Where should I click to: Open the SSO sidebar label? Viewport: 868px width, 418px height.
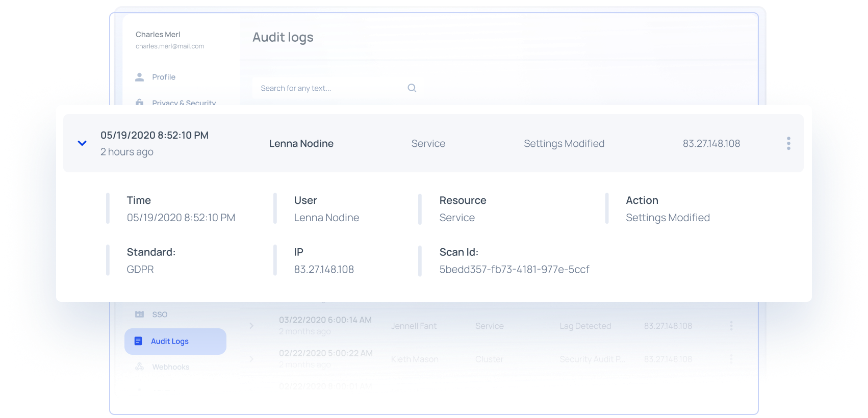160,315
